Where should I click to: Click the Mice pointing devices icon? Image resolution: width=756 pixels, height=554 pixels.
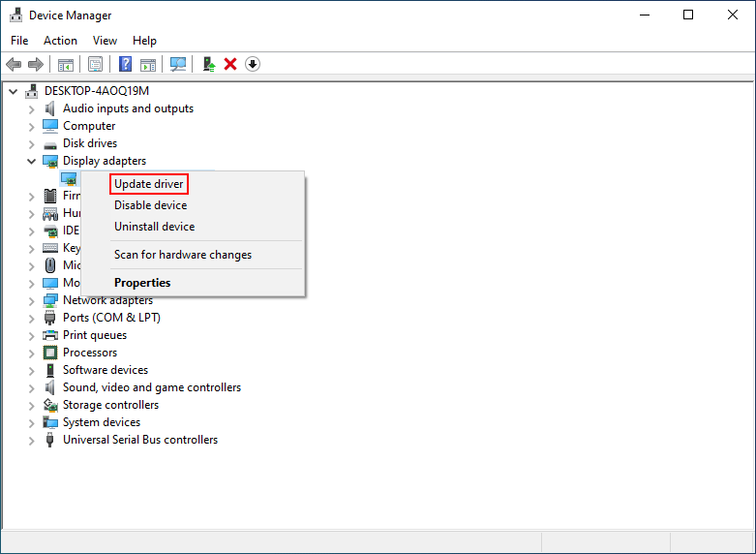tap(50, 265)
